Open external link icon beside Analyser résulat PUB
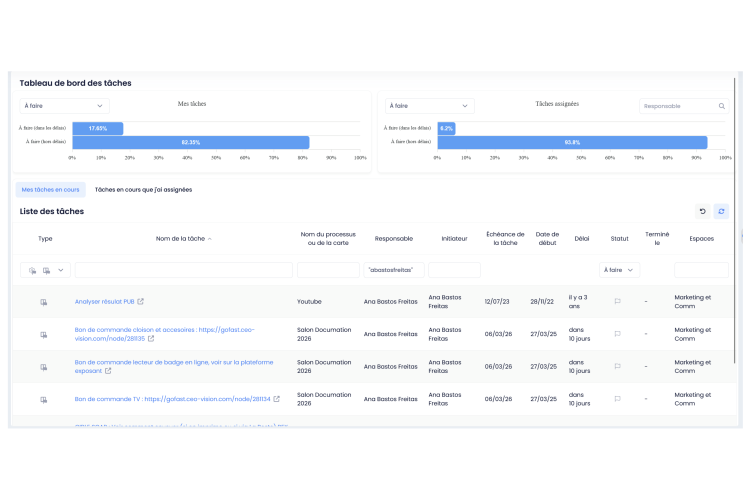Viewport: 750px width, 500px height. click(140, 301)
